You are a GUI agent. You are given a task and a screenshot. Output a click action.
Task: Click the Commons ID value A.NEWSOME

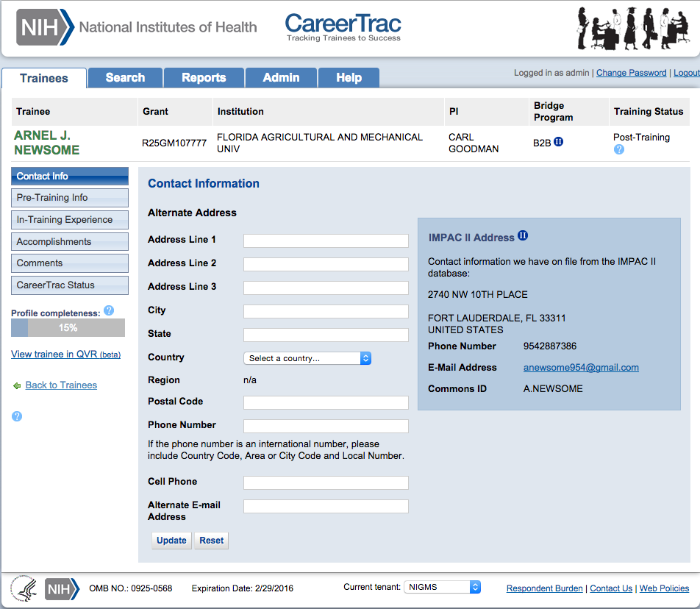click(x=553, y=389)
